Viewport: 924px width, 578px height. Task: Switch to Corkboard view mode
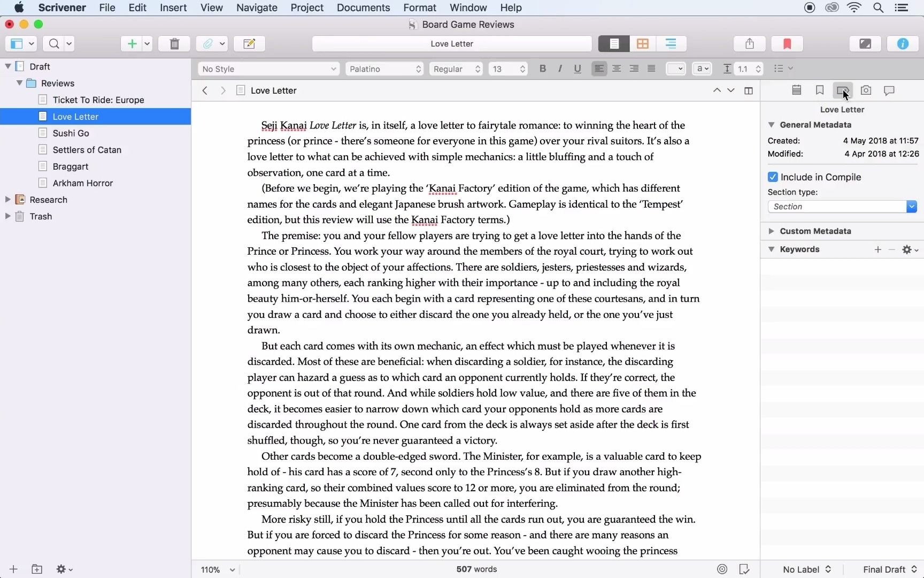pyautogui.click(x=643, y=44)
